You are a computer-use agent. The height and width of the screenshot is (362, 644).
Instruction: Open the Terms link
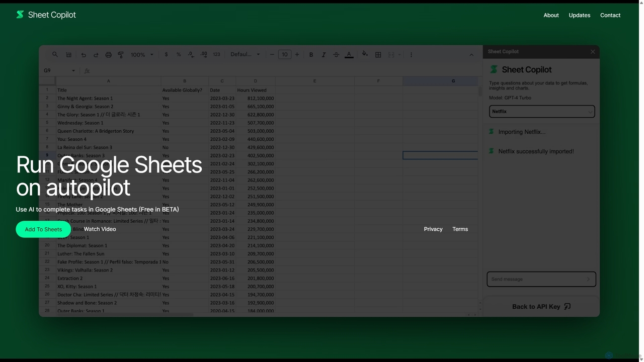click(x=460, y=229)
